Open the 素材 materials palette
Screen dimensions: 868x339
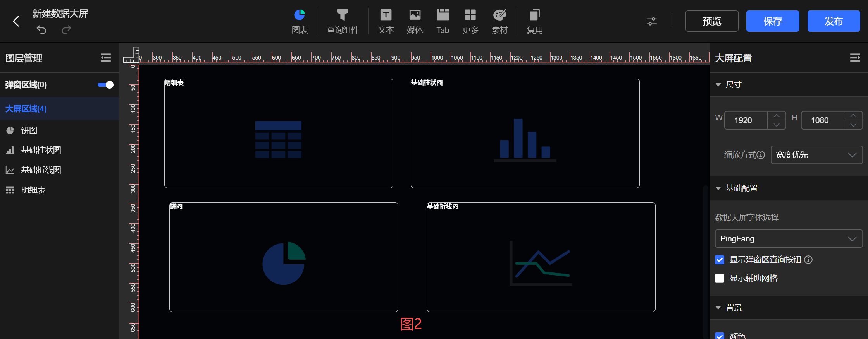click(x=499, y=22)
